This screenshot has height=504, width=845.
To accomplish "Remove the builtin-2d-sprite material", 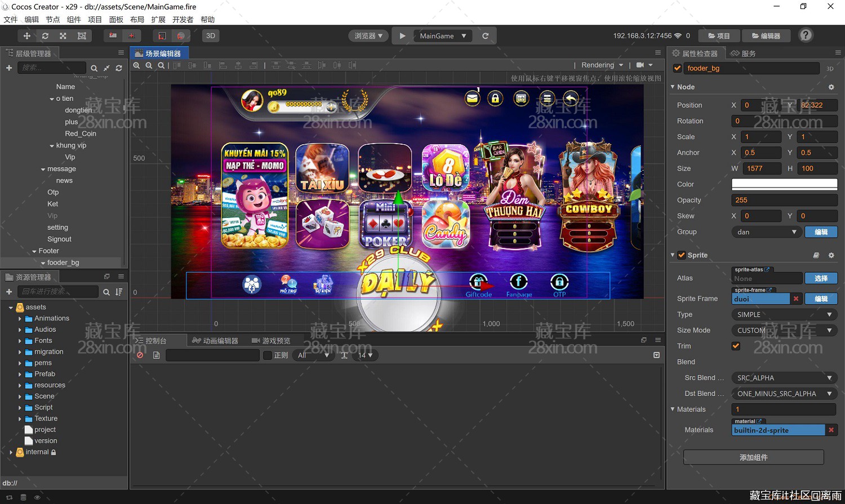I will [x=831, y=430].
